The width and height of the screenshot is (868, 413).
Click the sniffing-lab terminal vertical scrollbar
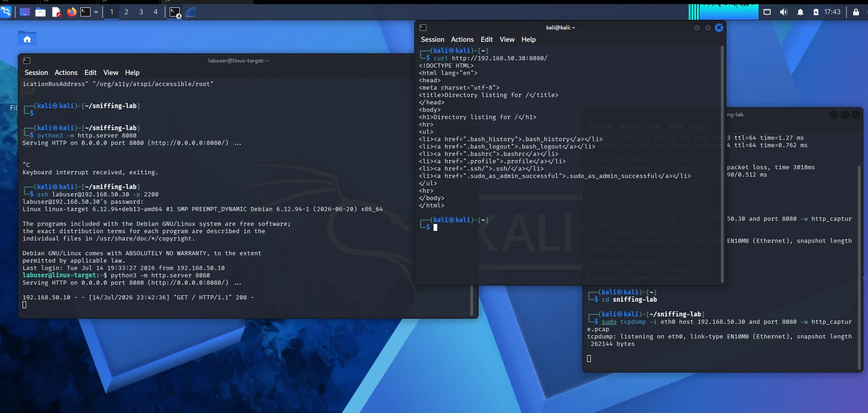(x=859, y=267)
